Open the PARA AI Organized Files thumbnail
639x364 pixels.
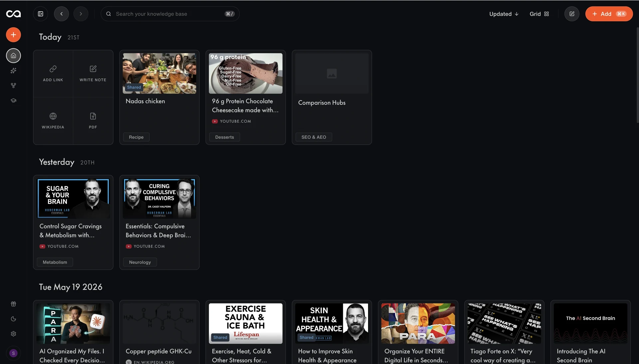(73, 323)
